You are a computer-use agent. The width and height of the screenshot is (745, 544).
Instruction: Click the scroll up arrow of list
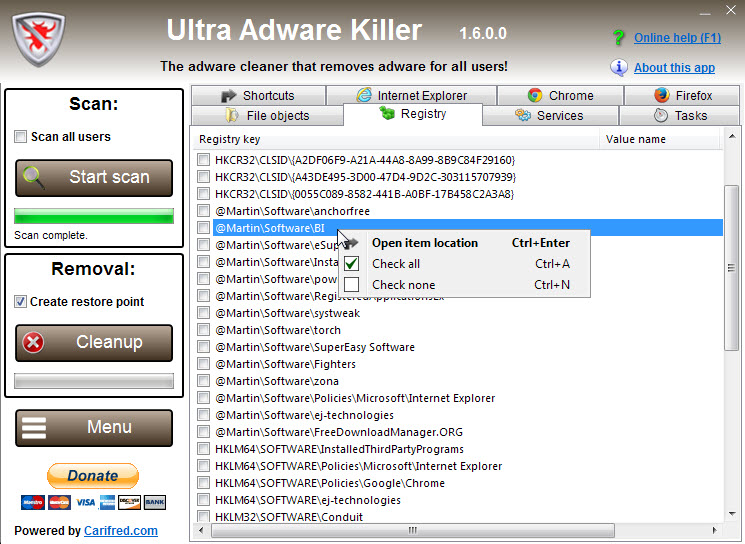point(732,137)
